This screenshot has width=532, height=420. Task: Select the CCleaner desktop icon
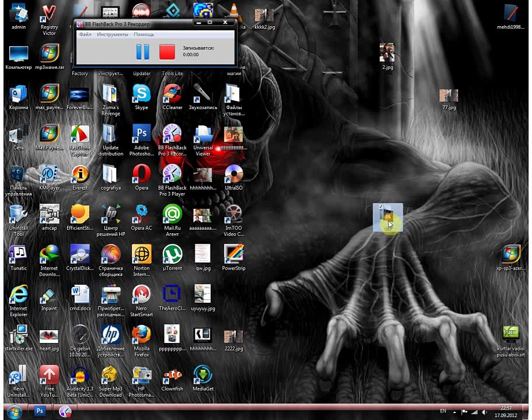172,97
